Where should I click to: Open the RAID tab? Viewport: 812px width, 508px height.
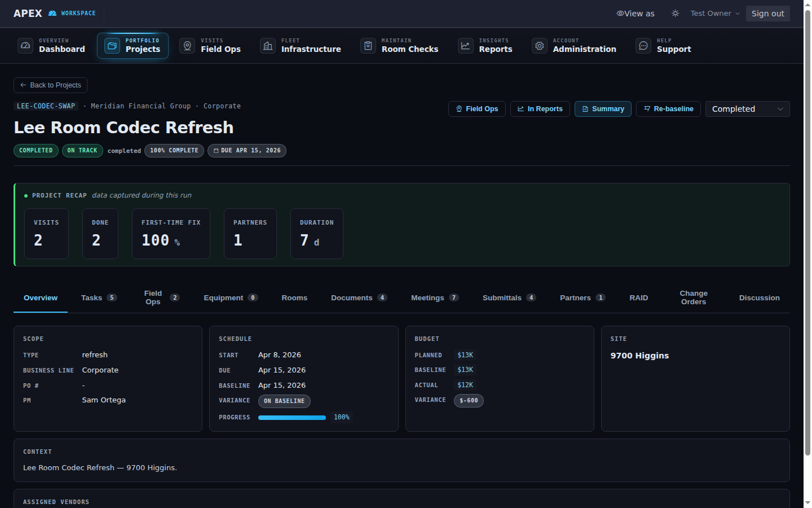[639, 298]
